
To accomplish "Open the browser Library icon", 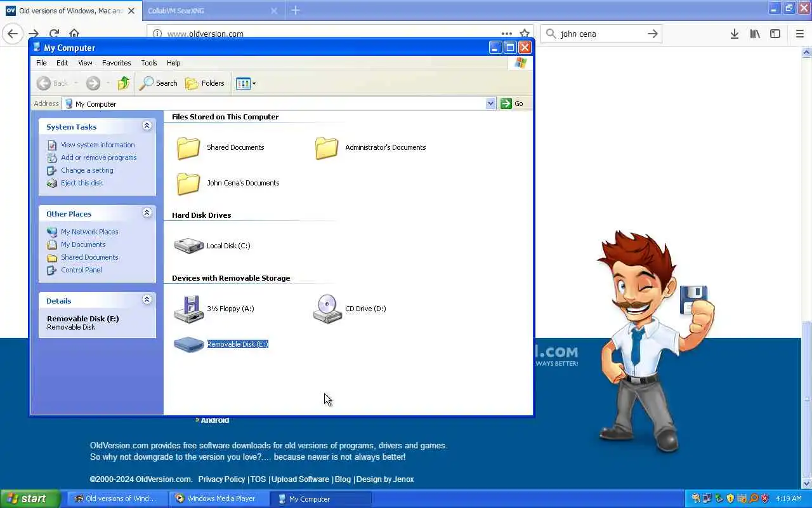I will [x=755, y=34].
